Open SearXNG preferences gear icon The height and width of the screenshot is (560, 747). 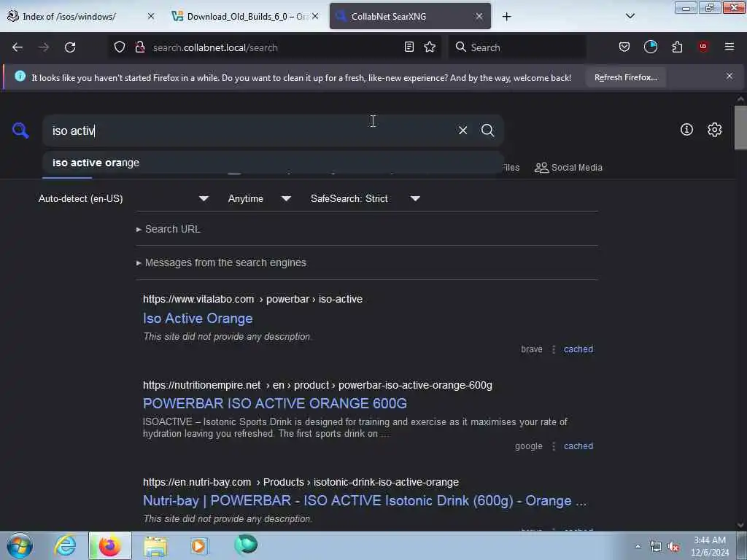click(714, 130)
